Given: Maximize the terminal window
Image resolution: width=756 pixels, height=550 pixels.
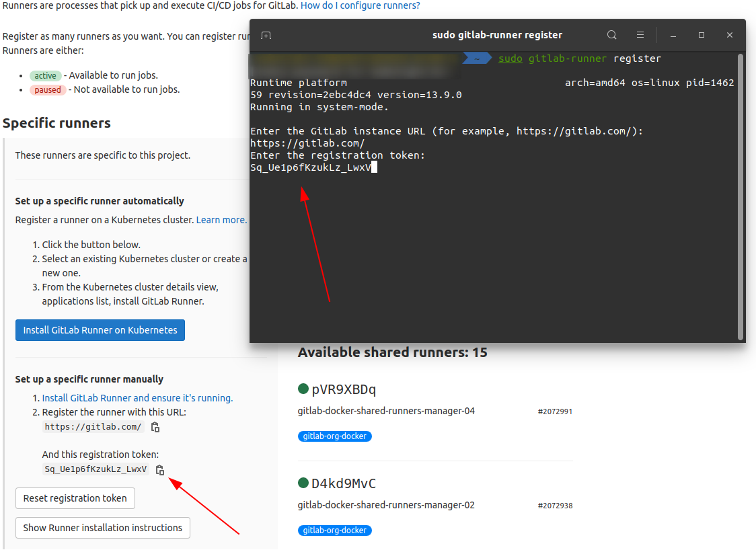Looking at the screenshot, I should [702, 35].
